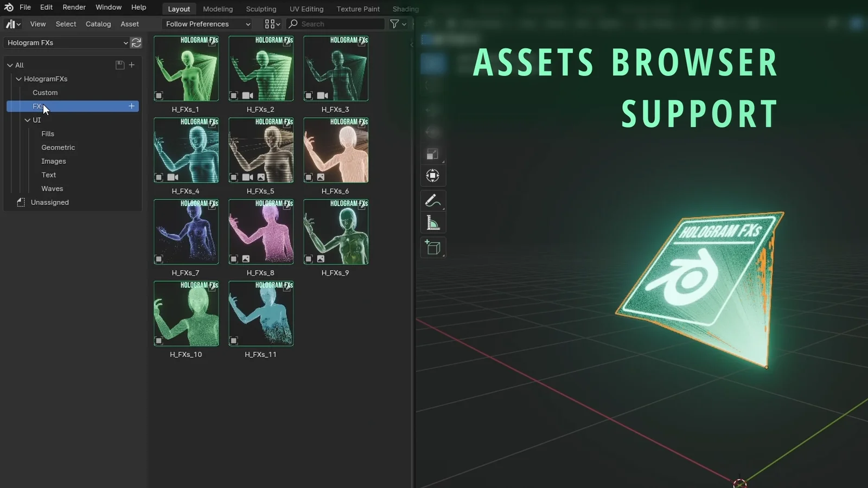Activate the Measure tool
The image size is (868, 488).
click(x=432, y=222)
